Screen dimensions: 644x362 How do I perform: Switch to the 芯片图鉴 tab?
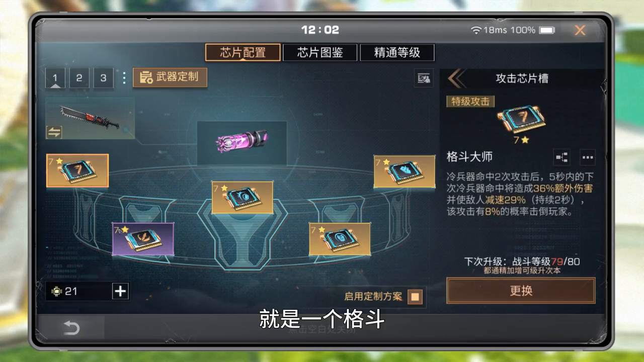point(320,52)
